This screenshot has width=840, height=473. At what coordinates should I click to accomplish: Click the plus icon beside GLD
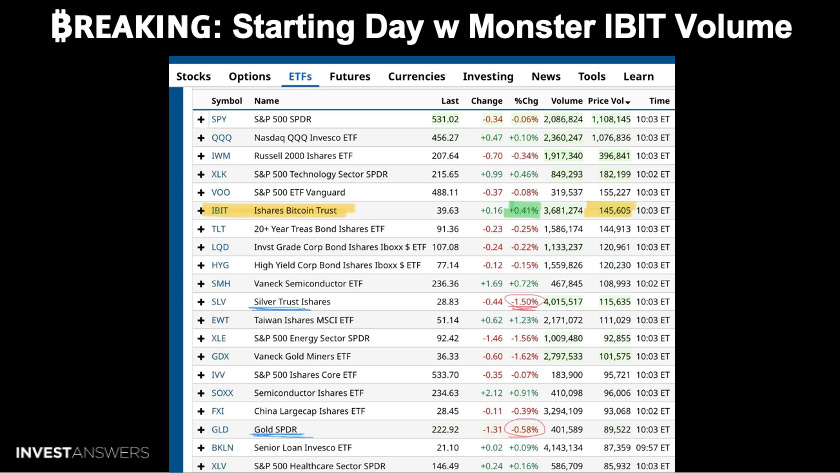[x=201, y=429]
